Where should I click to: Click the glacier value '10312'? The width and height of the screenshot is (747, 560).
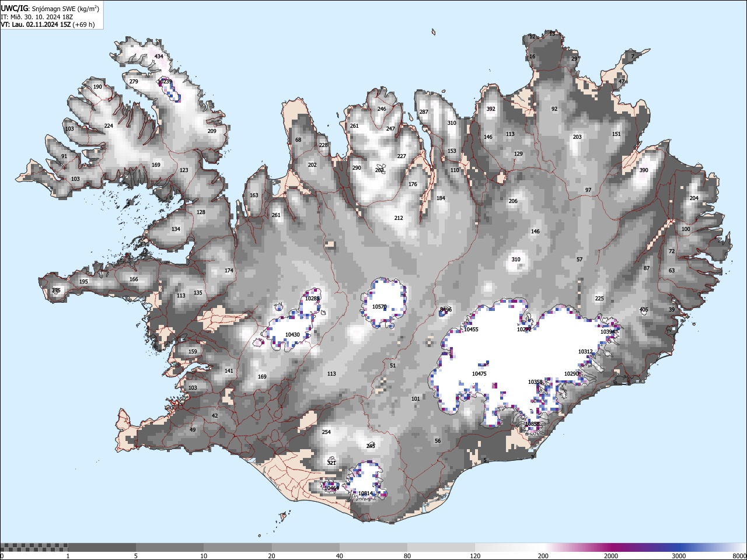(x=585, y=352)
